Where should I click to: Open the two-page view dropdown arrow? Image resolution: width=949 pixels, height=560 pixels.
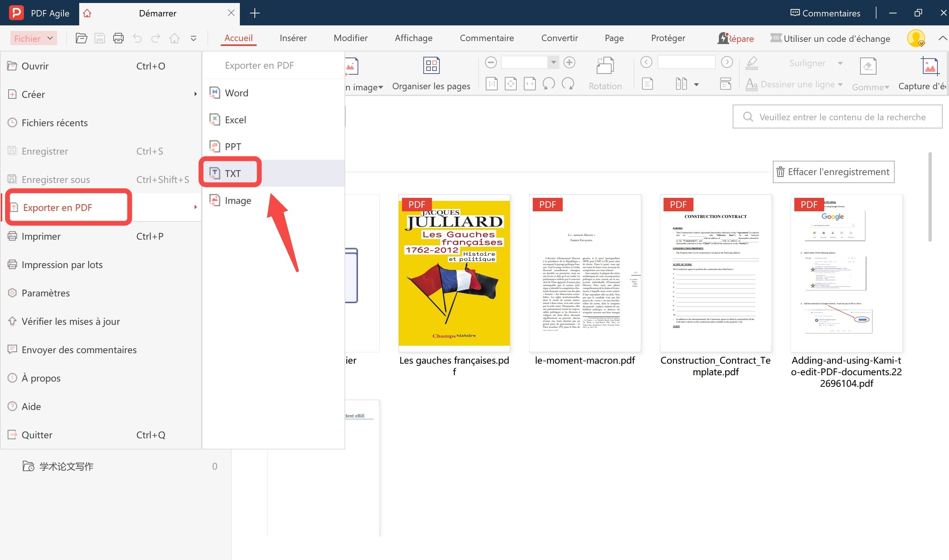[x=696, y=84]
